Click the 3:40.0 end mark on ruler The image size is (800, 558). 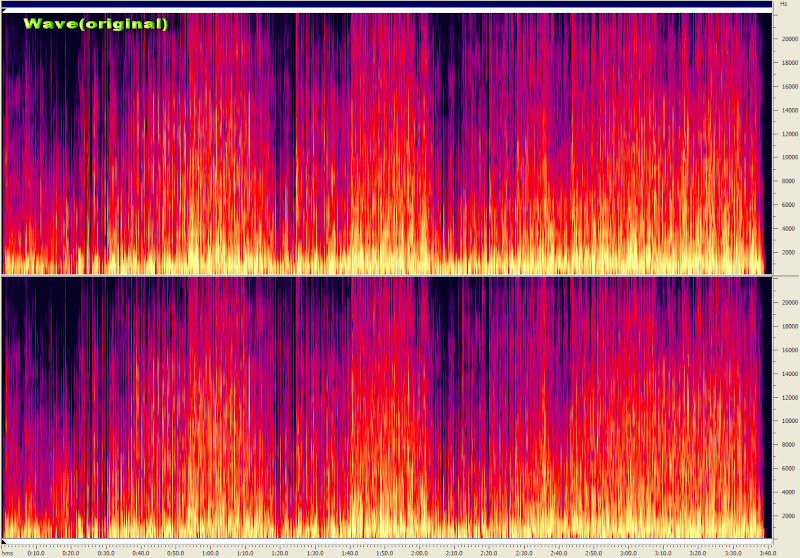tap(767, 552)
